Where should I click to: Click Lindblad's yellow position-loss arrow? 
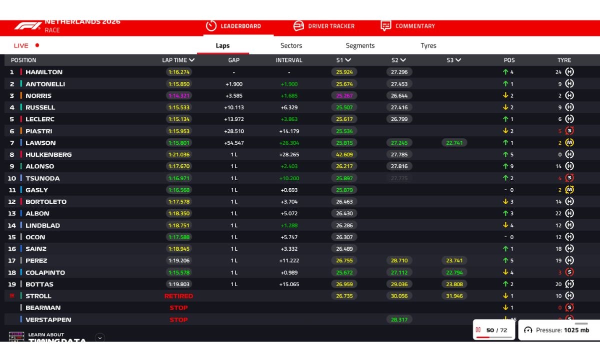[505, 225]
